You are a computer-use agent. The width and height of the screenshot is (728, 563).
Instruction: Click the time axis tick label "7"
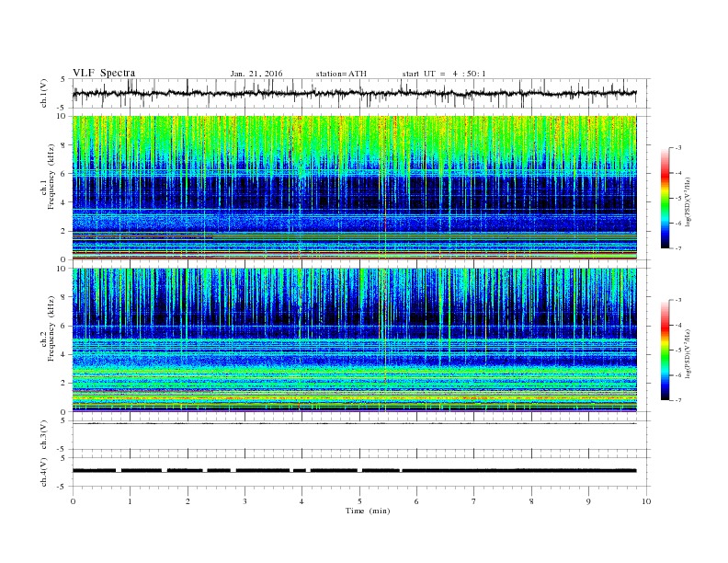(474, 501)
